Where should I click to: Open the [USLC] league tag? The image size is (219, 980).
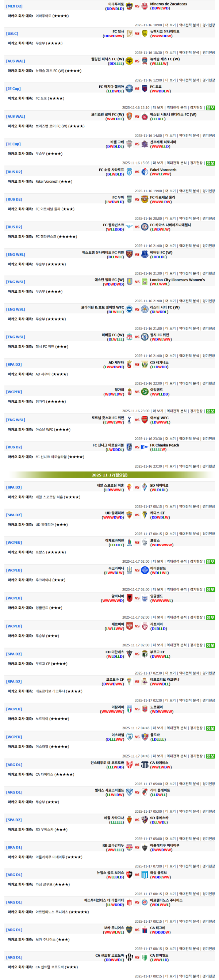(12, 34)
